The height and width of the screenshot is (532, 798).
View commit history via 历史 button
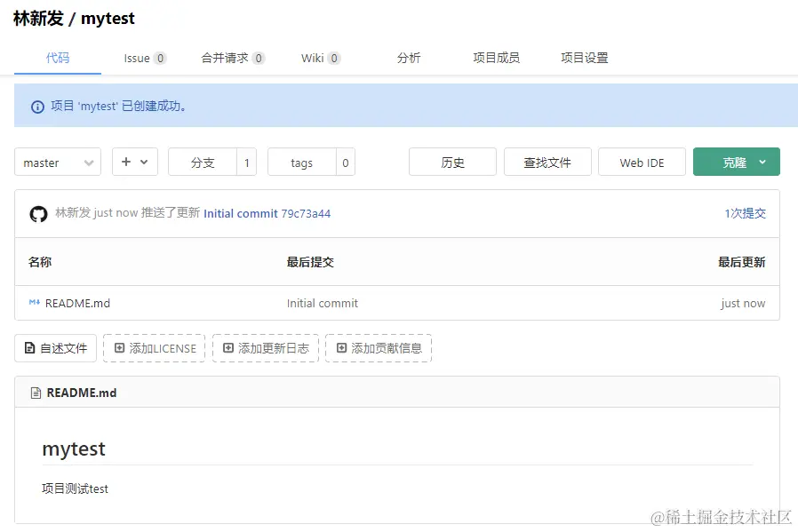pos(452,162)
